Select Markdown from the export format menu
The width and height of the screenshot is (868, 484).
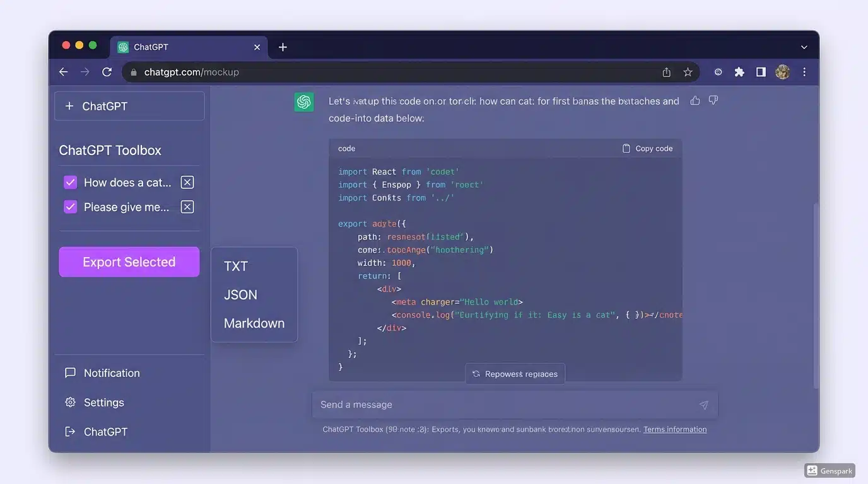point(254,323)
